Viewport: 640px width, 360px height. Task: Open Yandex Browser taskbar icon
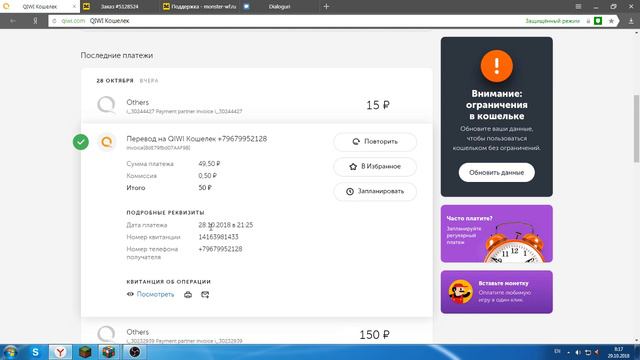(60, 352)
